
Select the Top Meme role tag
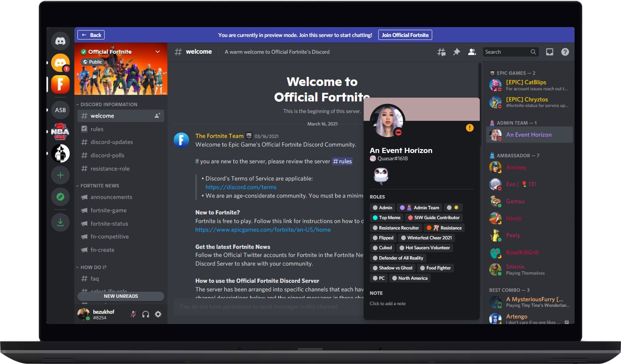[x=387, y=218]
